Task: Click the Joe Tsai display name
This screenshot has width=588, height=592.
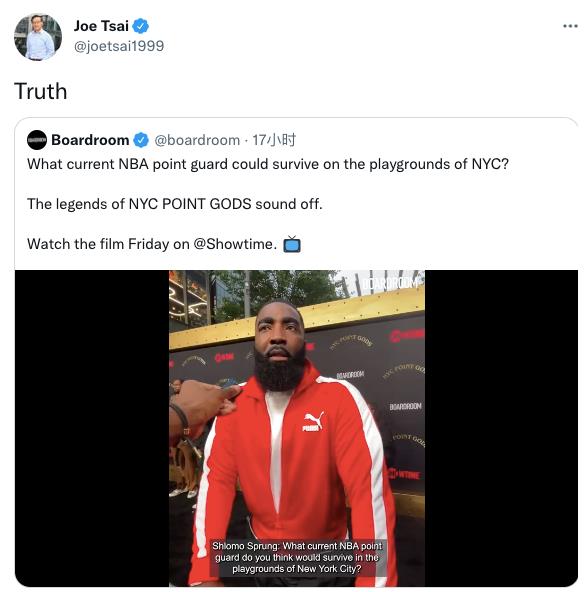Action: (x=101, y=26)
